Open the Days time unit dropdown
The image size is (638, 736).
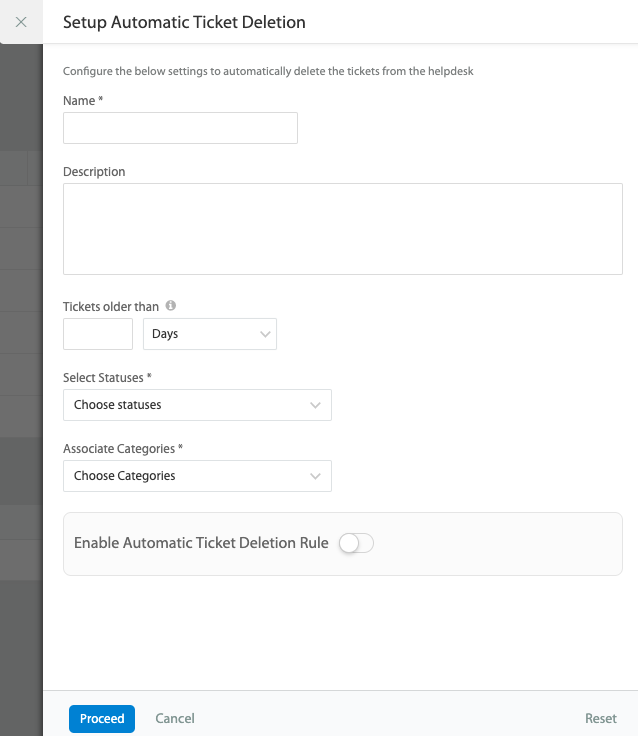[211, 334]
